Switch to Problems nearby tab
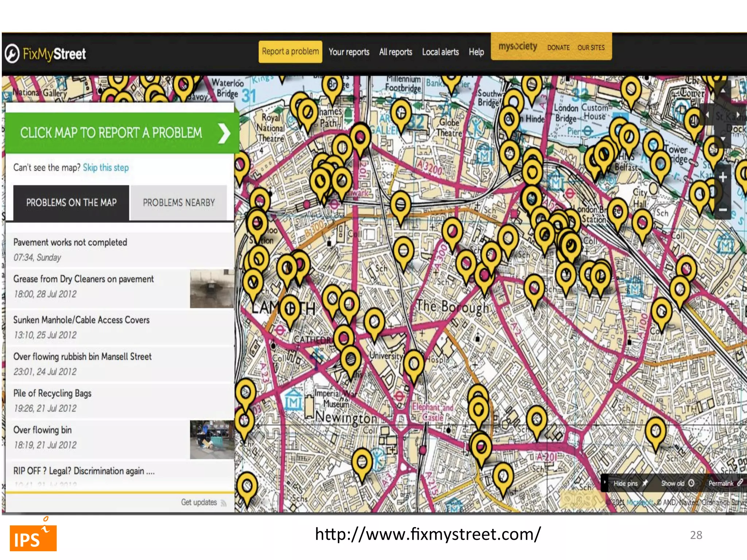 click(179, 203)
